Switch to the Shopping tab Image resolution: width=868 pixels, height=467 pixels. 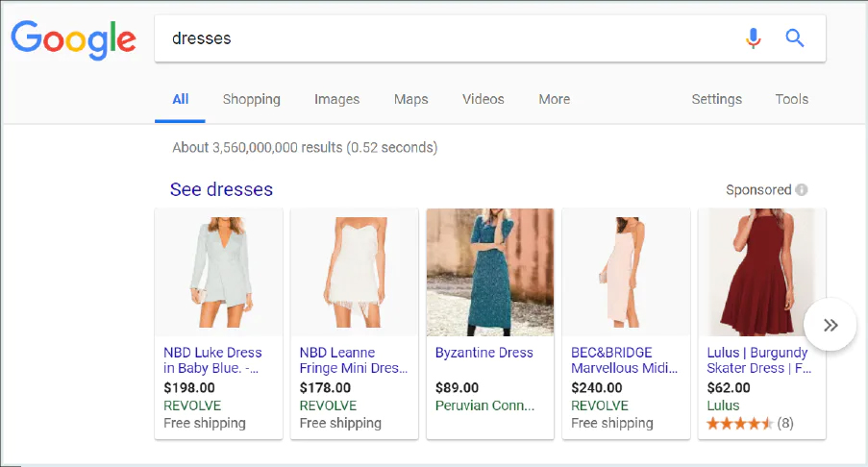(x=251, y=99)
